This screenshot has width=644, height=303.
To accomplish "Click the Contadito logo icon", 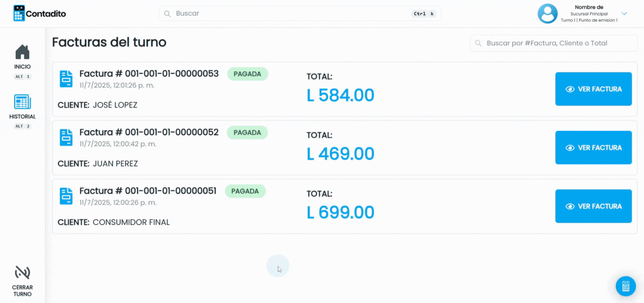I will point(19,13).
